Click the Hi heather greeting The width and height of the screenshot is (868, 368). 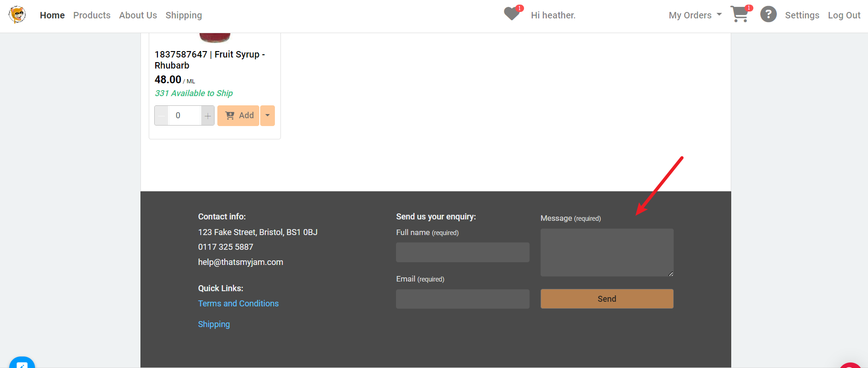pyautogui.click(x=553, y=15)
